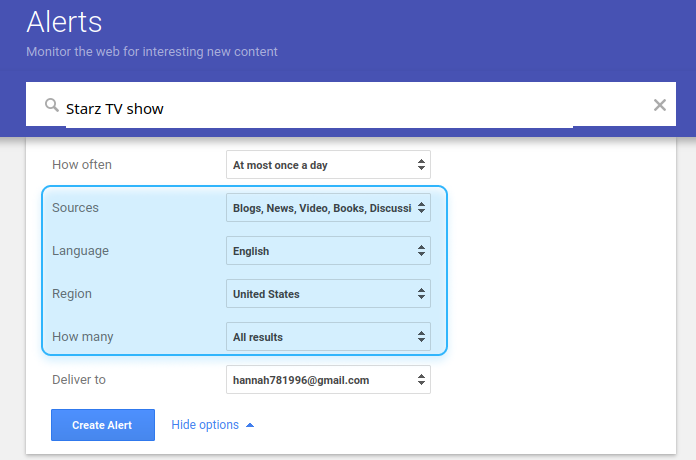696x460 pixels.
Task: Click the Region dropdown arrows icon
Action: point(421,293)
